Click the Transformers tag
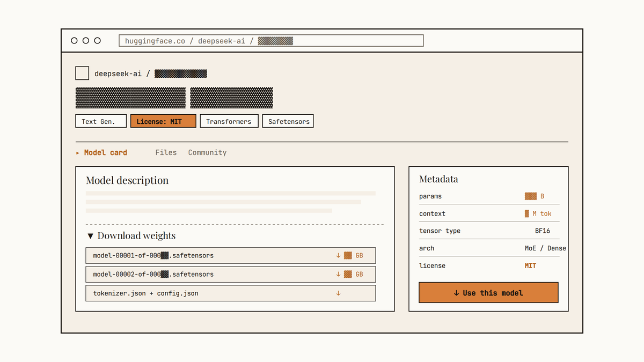This screenshot has height=362, width=644. coord(229,121)
